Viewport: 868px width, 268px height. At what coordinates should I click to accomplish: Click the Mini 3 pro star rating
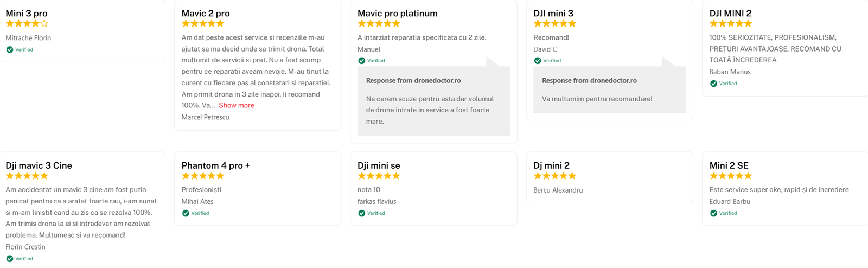(x=27, y=23)
